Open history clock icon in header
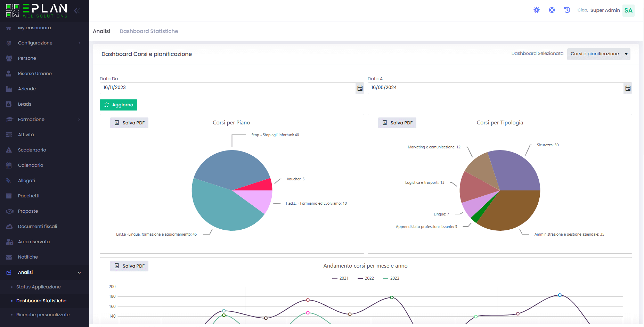Image resolution: width=644 pixels, height=327 pixels. pos(567,10)
